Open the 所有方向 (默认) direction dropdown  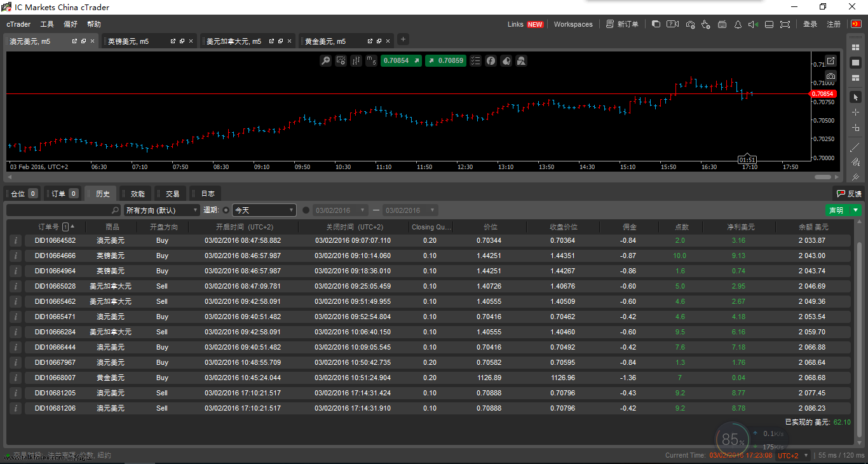[161, 210]
